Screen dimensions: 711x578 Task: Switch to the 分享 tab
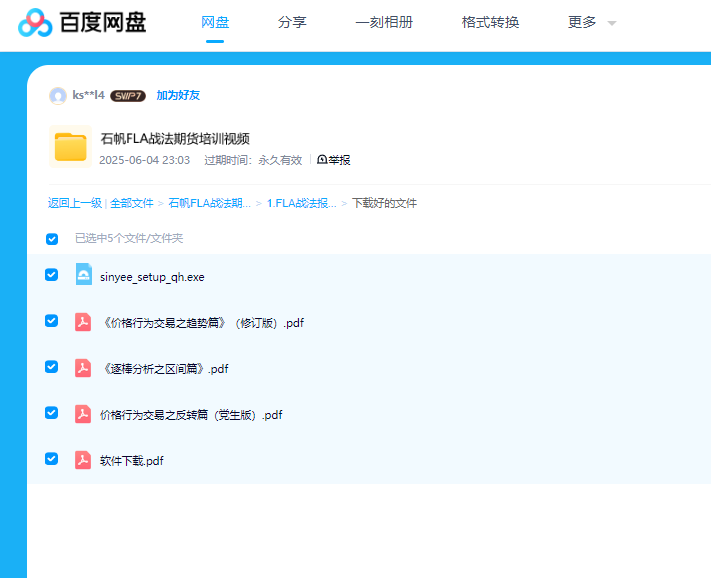point(292,22)
